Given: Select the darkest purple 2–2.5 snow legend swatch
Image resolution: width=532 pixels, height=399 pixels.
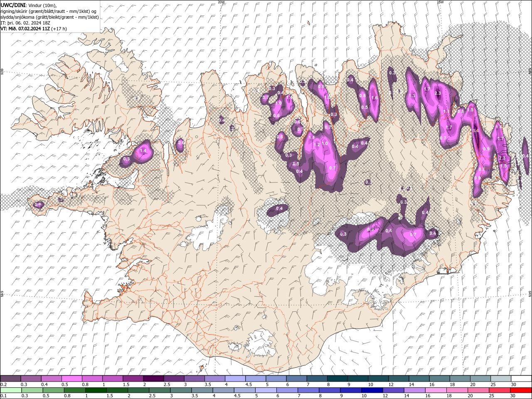Looking at the screenshot, I should coord(153,379).
